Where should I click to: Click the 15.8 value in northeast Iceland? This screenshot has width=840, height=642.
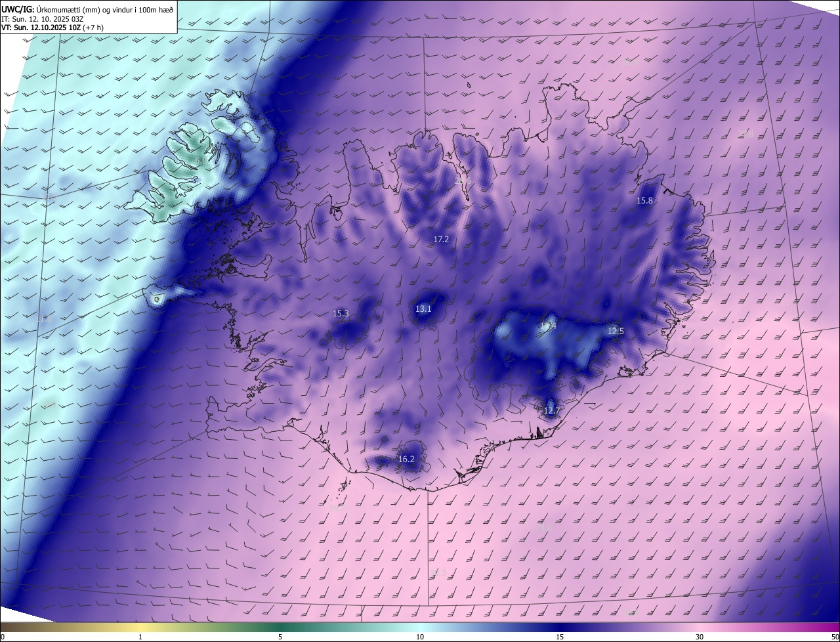coord(645,200)
